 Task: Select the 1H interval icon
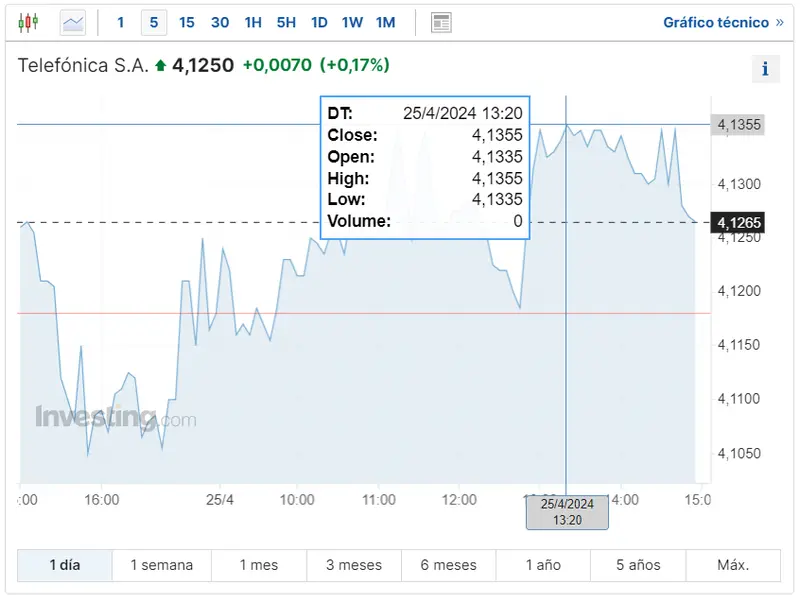[253, 22]
